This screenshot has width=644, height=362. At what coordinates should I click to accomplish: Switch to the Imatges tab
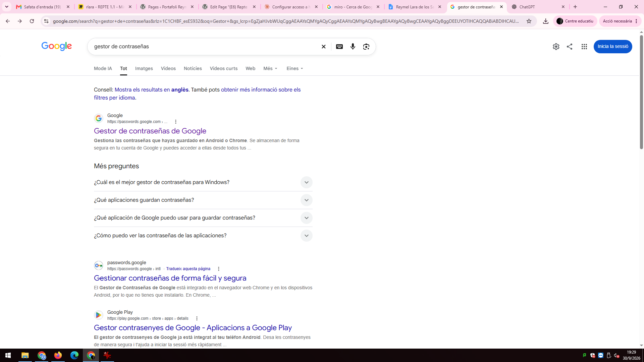(144, 68)
